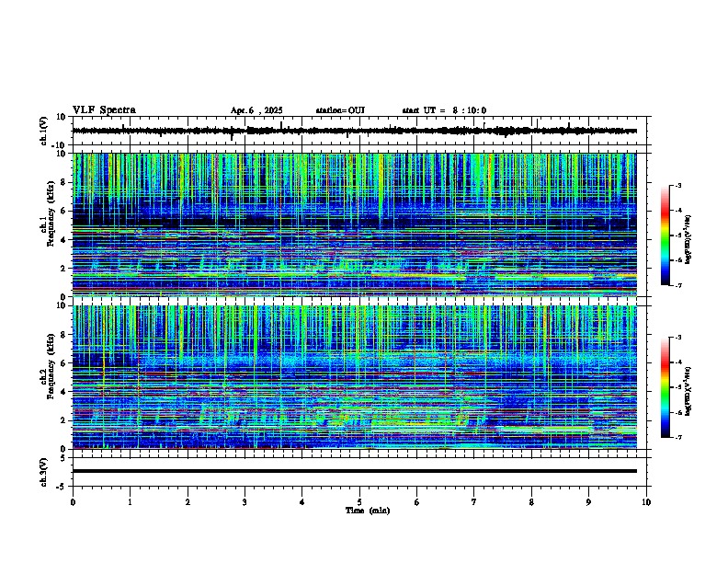Click time axis tick label "7"
728x563 pixels.
tap(474, 502)
